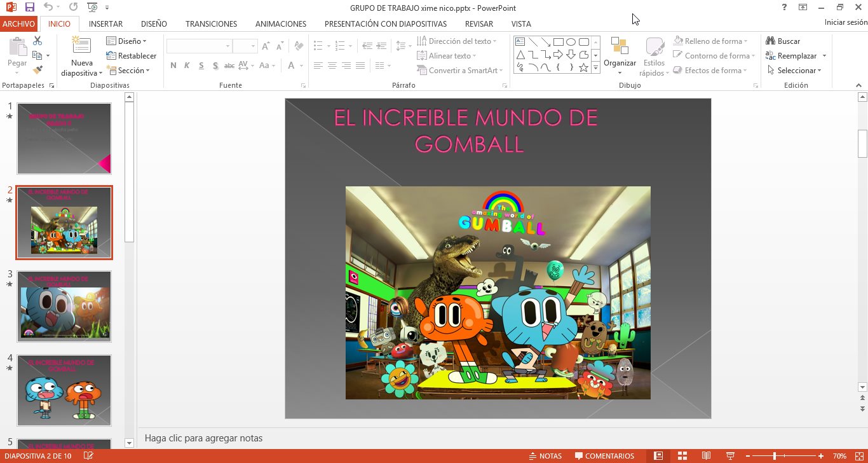Image resolution: width=868 pixels, height=463 pixels.
Task: Click the zoom out minus button
Action: [x=748, y=456]
